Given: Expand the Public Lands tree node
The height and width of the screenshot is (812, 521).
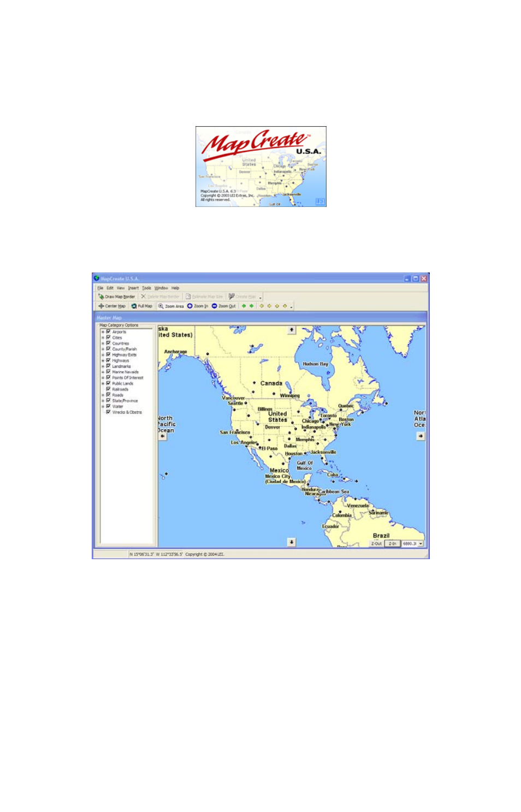Looking at the screenshot, I should [x=103, y=383].
